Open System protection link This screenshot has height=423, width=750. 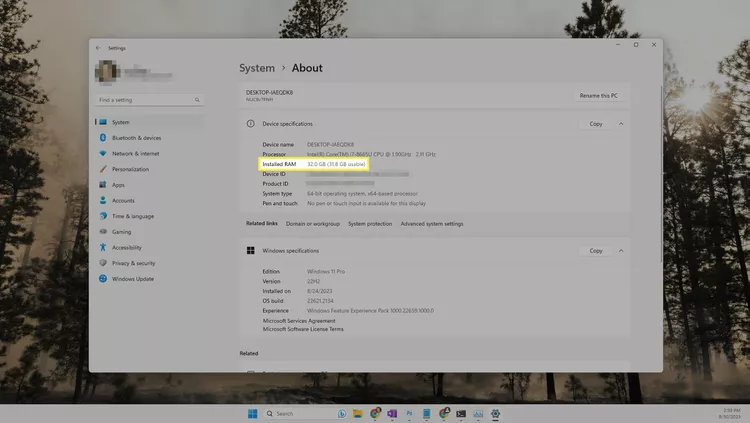pyautogui.click(x=370, y=224)
